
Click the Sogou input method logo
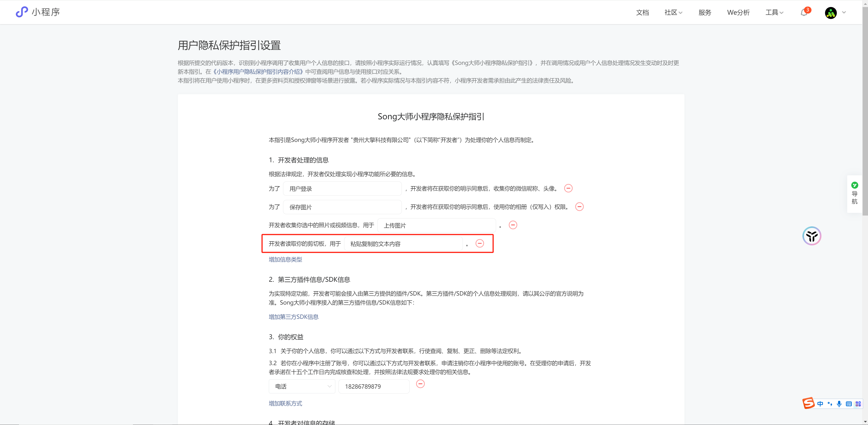(x=808, y=403)
